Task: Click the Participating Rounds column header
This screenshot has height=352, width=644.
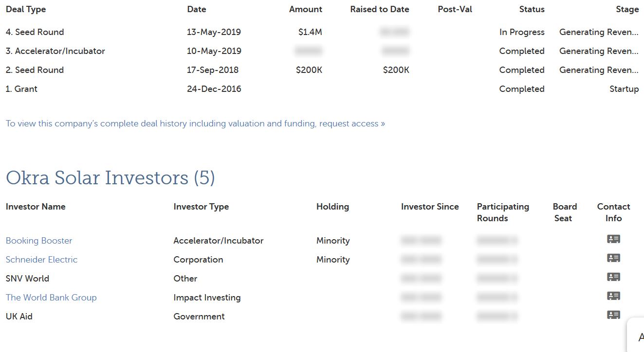Action: [503, 212]
